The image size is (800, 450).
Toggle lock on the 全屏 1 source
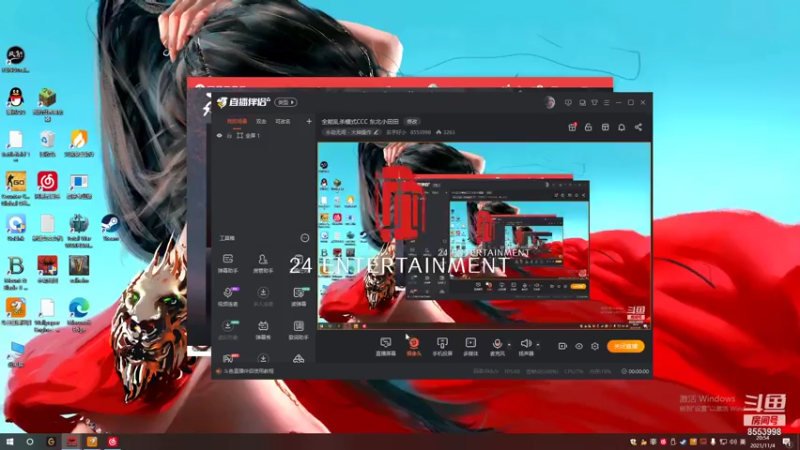click(229, 136)
